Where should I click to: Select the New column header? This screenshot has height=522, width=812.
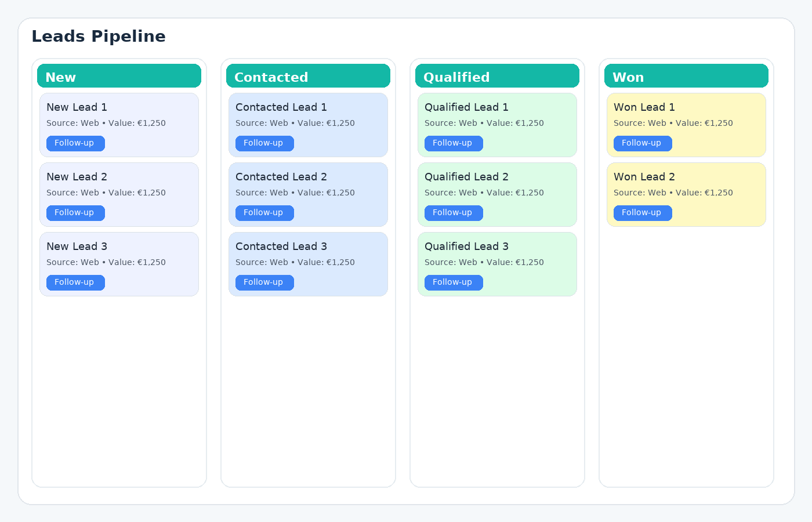[119, 76]
